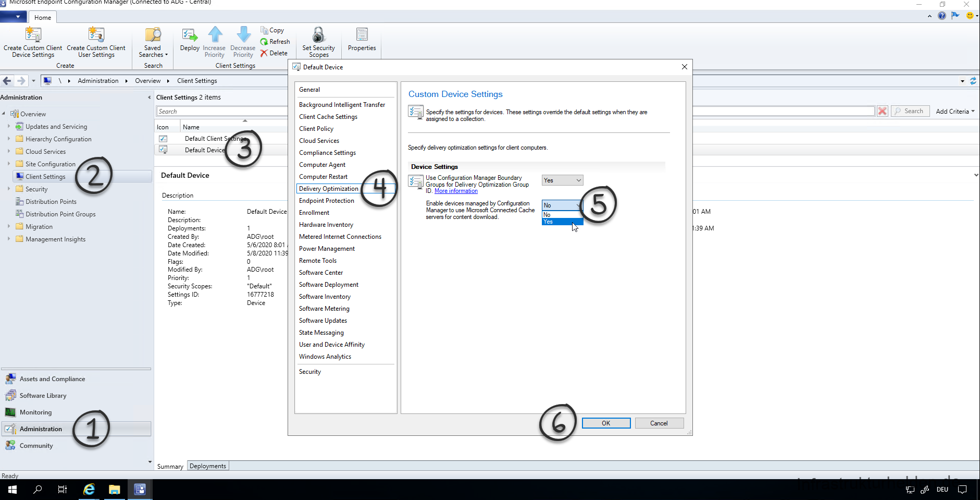This screenshot has width=980, height=500.
Task: Open File Explorer from taskbar
Action: [x=114, y=489]
